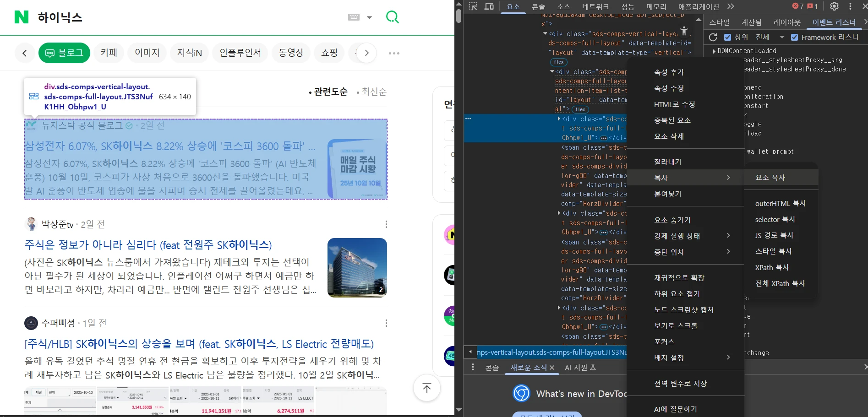Click the Naver N logo
The width and height of the screenshot is (868, 417).
click(22, 17)
